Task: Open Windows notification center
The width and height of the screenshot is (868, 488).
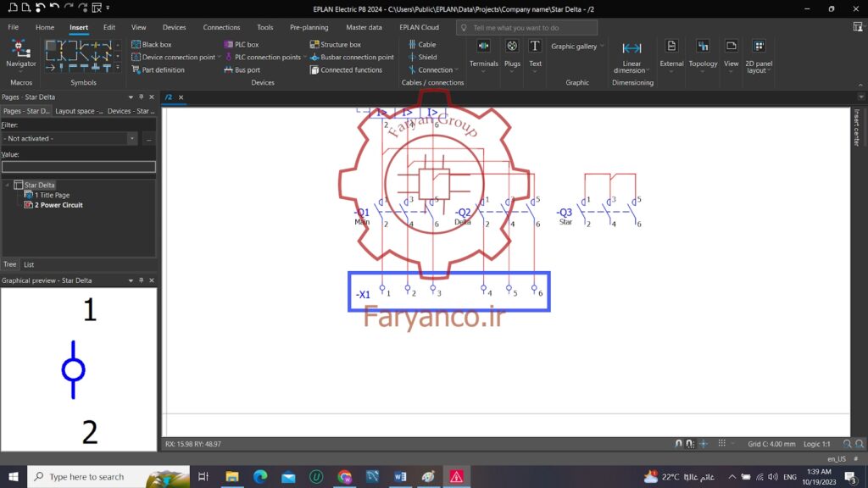Action: [851, 476]
